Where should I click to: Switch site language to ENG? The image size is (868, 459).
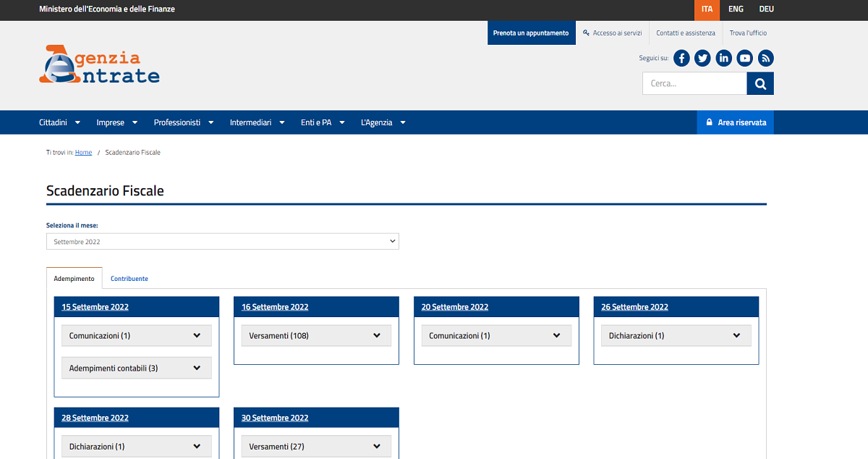[736, 9]
